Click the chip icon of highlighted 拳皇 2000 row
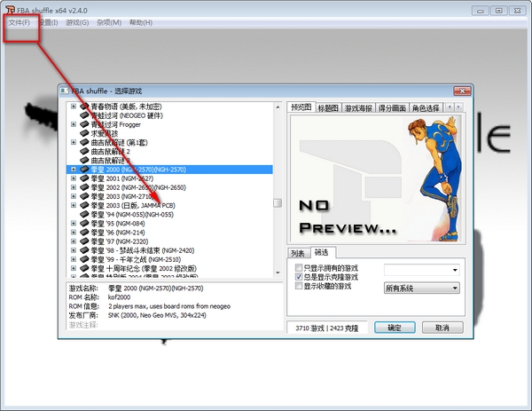Image resolution: width=532 pixels, height=411 pixels. pos(84,170)
